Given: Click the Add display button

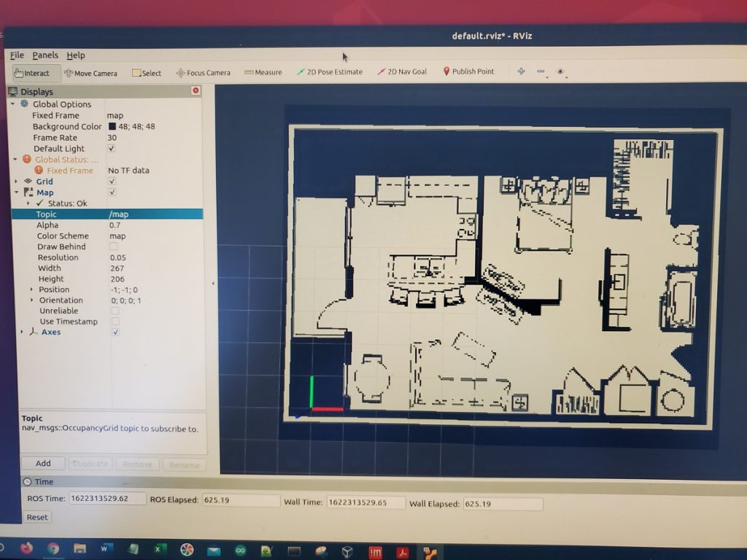Looking at the screenshot, I should pos(42,463).
